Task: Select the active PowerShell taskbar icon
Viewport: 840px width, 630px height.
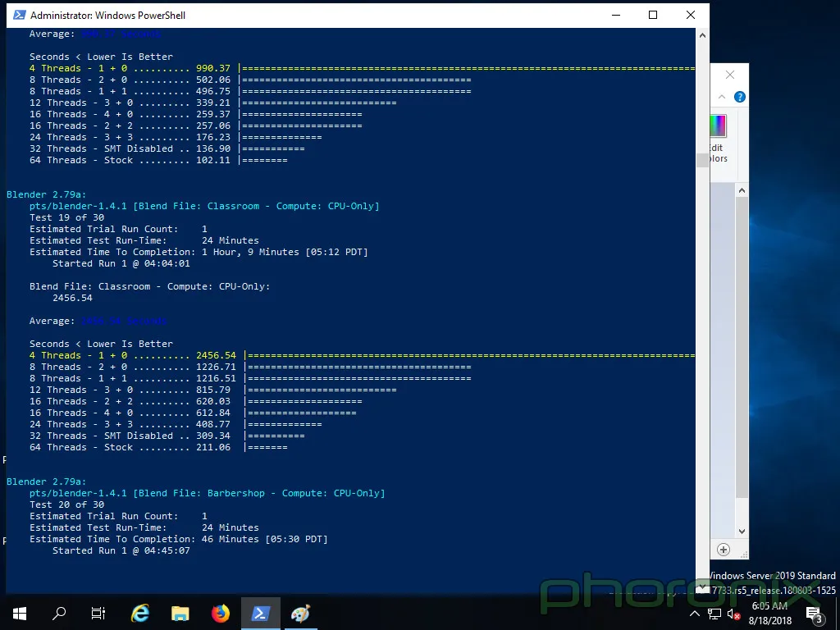Action: (x=260, y=614)
